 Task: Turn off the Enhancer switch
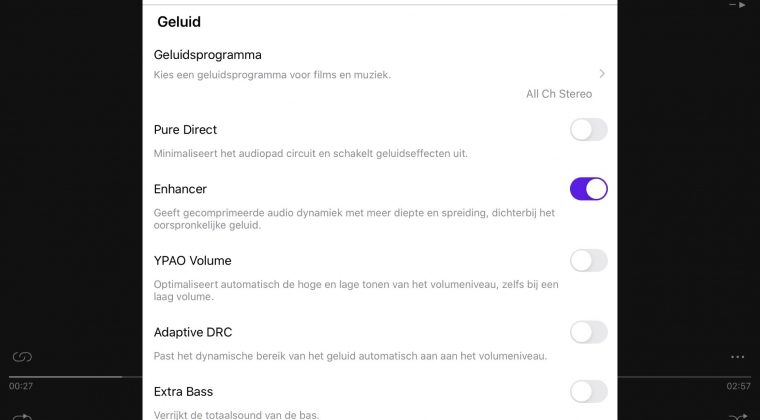click(588, 189)
